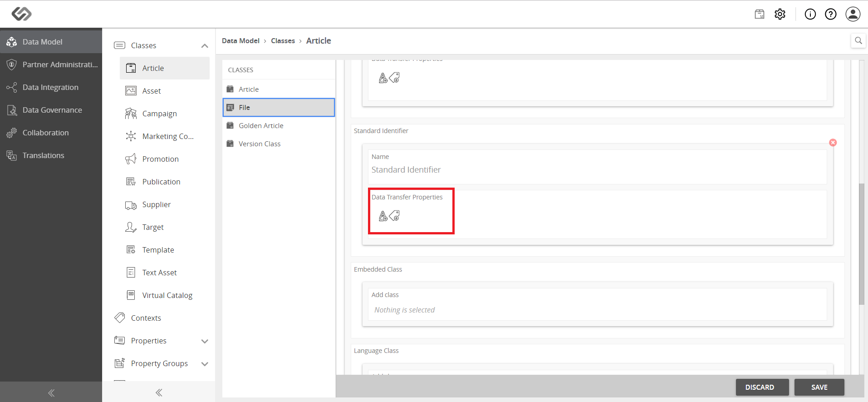This screenshot has width=868, height=402.
Task: Select Marketing Co... class item
Action: 165,136
